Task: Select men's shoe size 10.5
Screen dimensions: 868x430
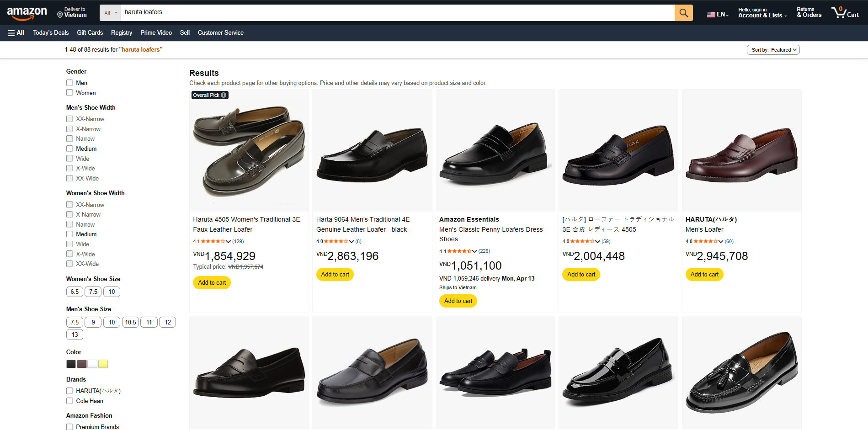Action: pos(130,322)
